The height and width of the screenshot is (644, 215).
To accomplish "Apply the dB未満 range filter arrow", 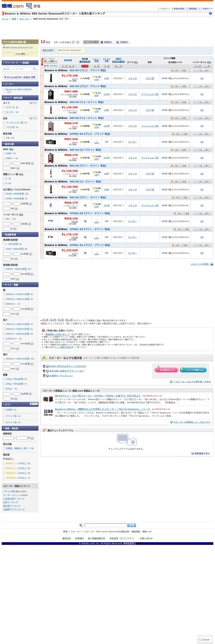I will [x=30, y=204].
